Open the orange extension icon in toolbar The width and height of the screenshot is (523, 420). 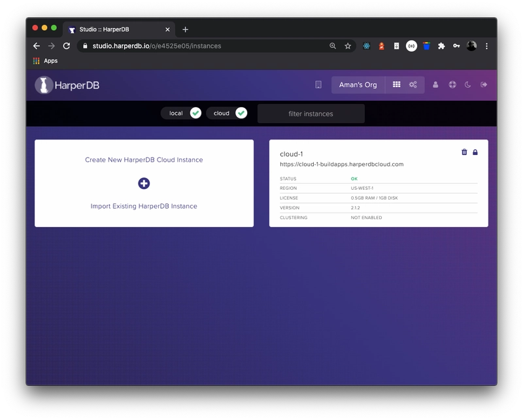coord(381,46)
